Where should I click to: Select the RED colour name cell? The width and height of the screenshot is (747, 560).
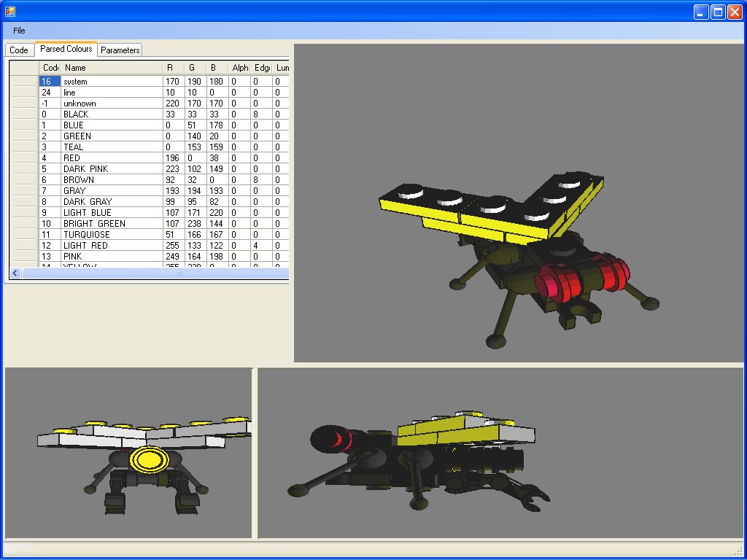112,158
